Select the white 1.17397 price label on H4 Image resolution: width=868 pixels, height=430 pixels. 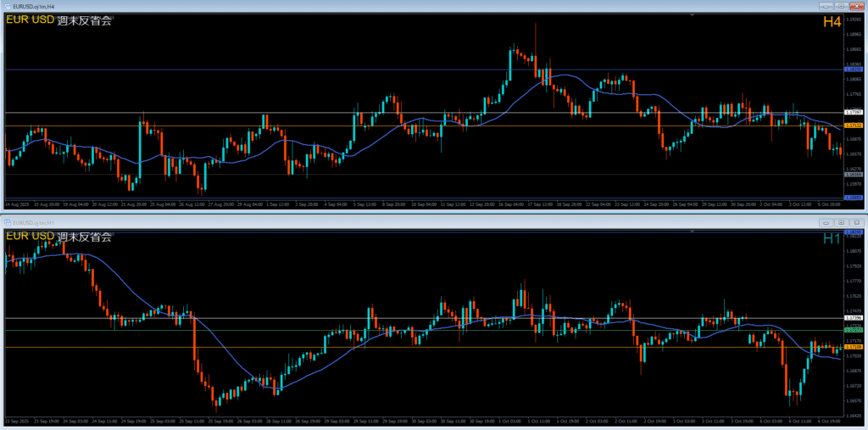click(x=854, y=112)
